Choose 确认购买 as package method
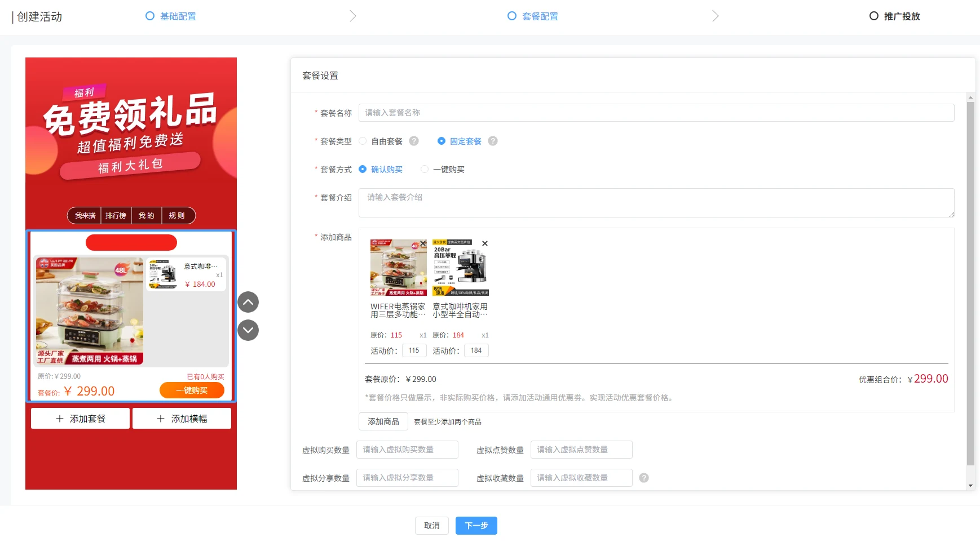Screen dimensions: 980x542 tap(363, 169)
